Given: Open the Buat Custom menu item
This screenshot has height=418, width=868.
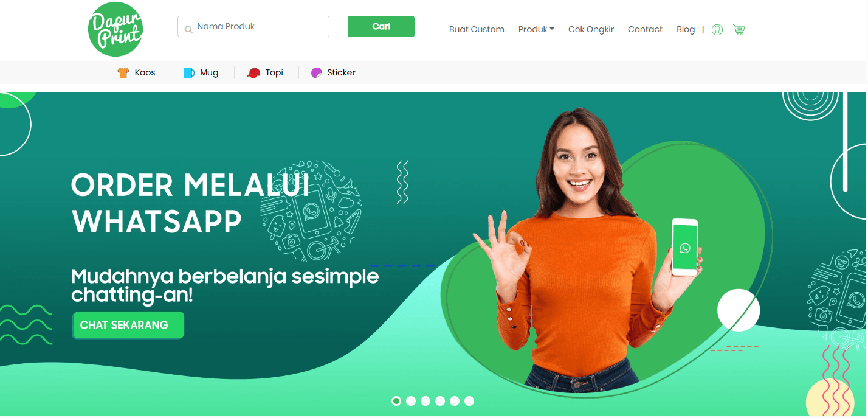Looking at the screenshot, I should click(x=477, y=29).
